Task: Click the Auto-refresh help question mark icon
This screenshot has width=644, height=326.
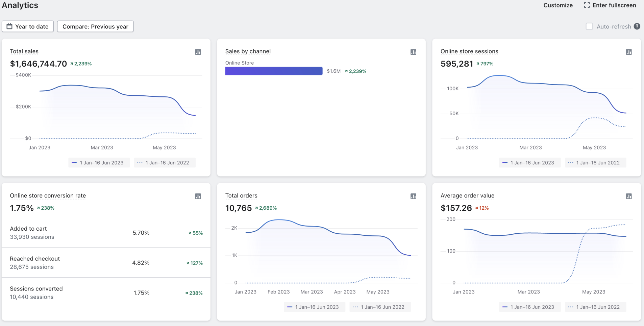Action: (637, 26)
